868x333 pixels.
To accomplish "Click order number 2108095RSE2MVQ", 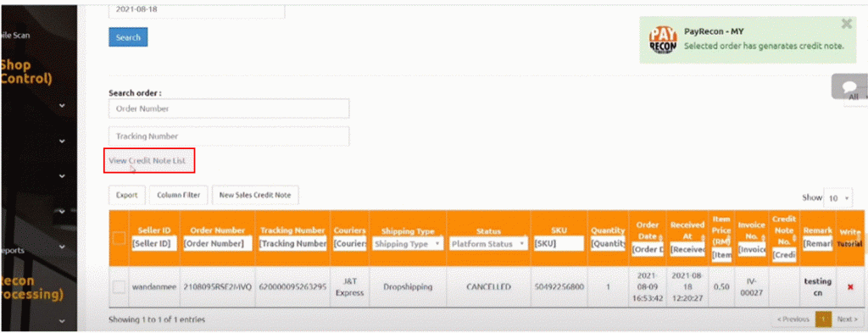I will 218,287.
